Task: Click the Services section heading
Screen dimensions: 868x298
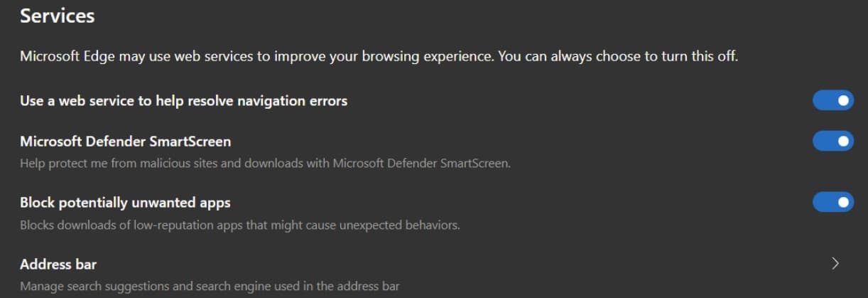Action: (x=57, y=16)
